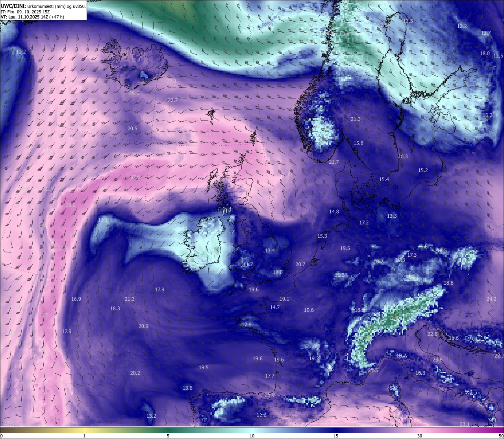Click the 17.3 map value
504x439 pixels.
coord(412,255)
